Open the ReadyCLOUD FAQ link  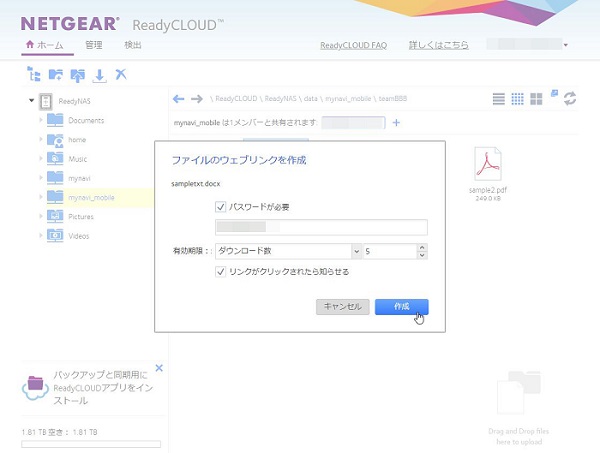354,46
